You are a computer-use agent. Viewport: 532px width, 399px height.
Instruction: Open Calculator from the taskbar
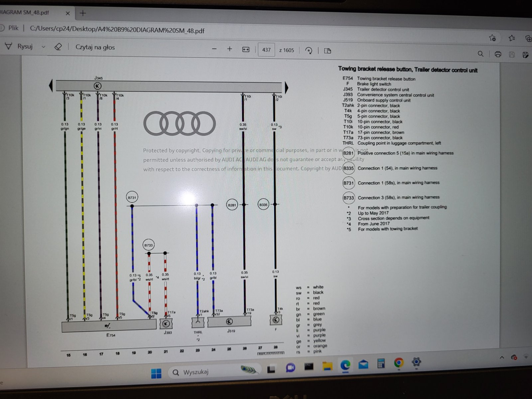coord(381,363)
